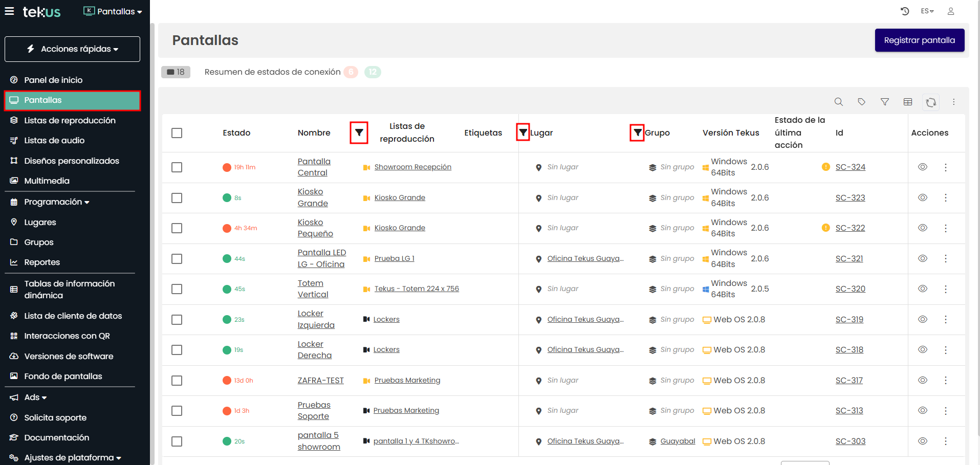Open the funnel filter icon in table toolbar
Viewport: 980px width, 465px height.
point(884,102)
